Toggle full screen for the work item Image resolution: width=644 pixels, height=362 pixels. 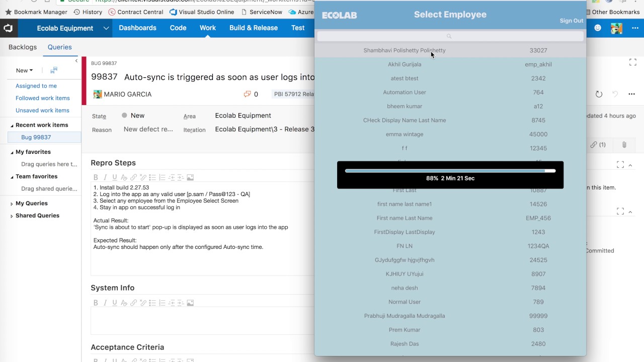pos(633,62)
